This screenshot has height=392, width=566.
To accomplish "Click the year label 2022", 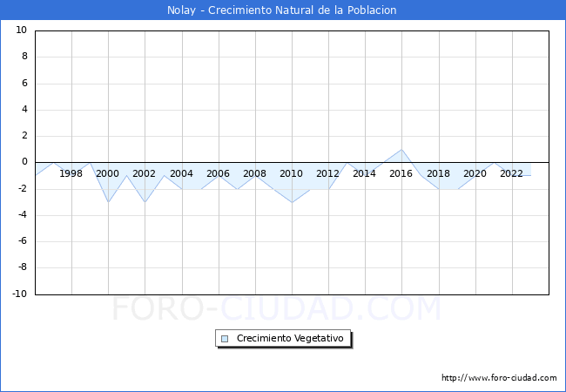I will [x=511, y=173].
